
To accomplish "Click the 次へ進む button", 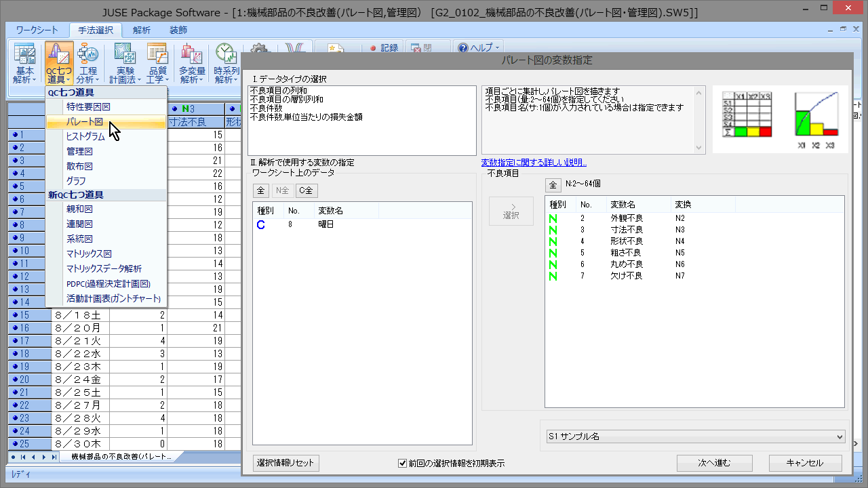I will pos(715,463).
